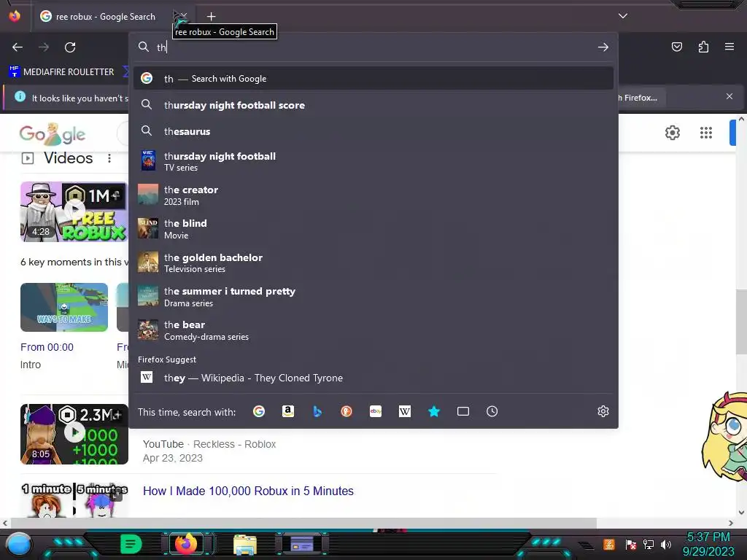Choose 'the golden bachelor' suggestion
This screenshot has width=747, height=560.
[373, 262]
